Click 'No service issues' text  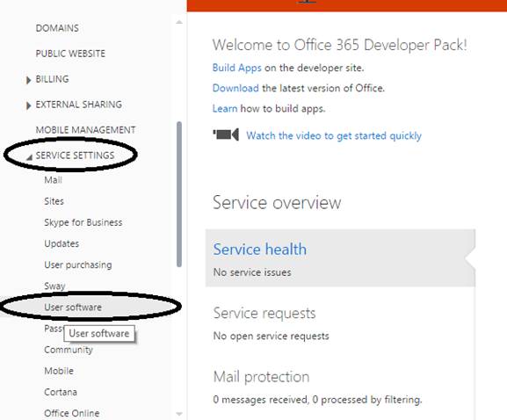(252, 272)
